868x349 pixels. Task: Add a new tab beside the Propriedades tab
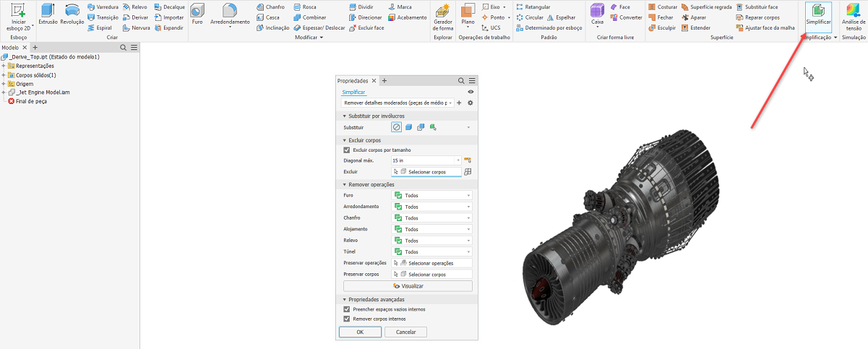[384, 81]
